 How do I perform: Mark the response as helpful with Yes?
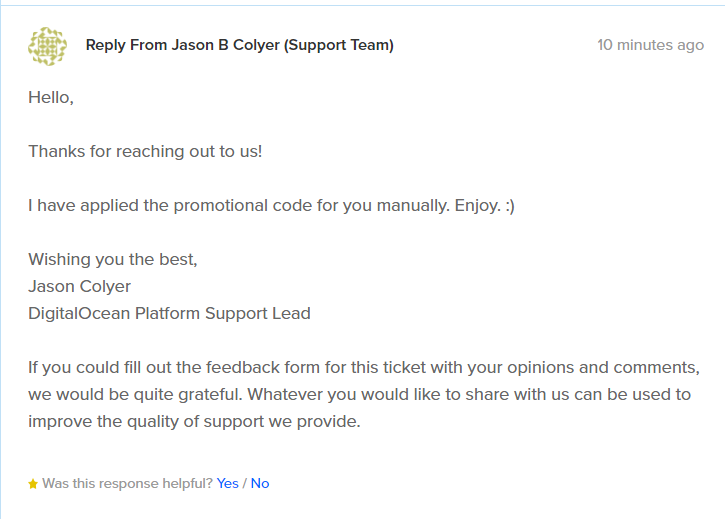[x=227, y=483]
